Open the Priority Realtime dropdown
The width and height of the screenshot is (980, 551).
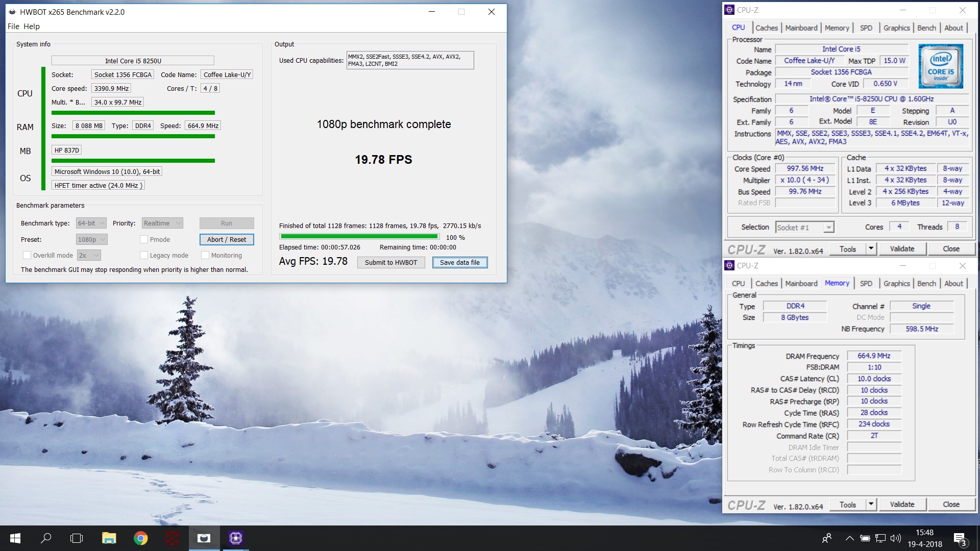coord(162,223)
